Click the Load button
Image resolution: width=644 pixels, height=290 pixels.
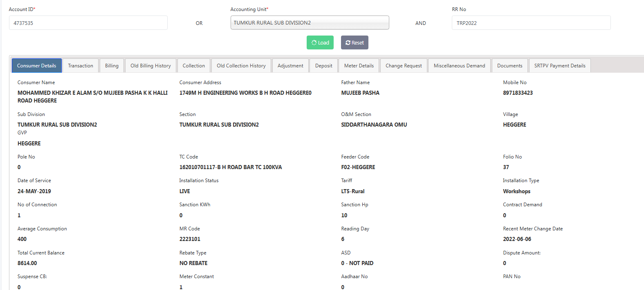click(x=320, y=42)
